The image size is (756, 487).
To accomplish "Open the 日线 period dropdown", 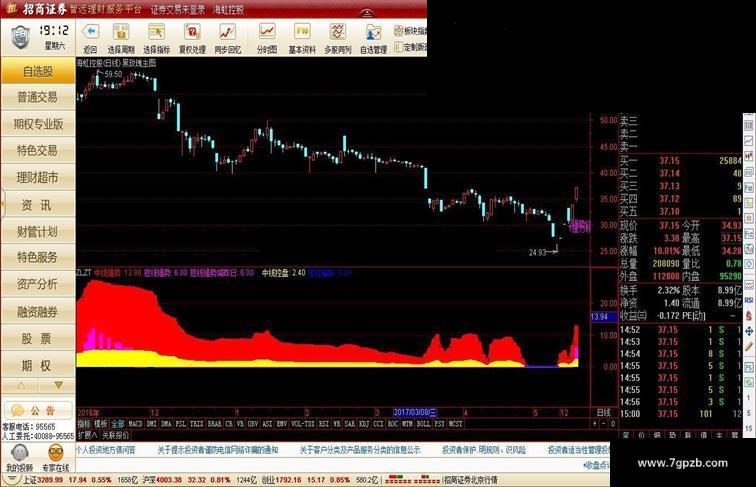I will click(x=604, y=413).
